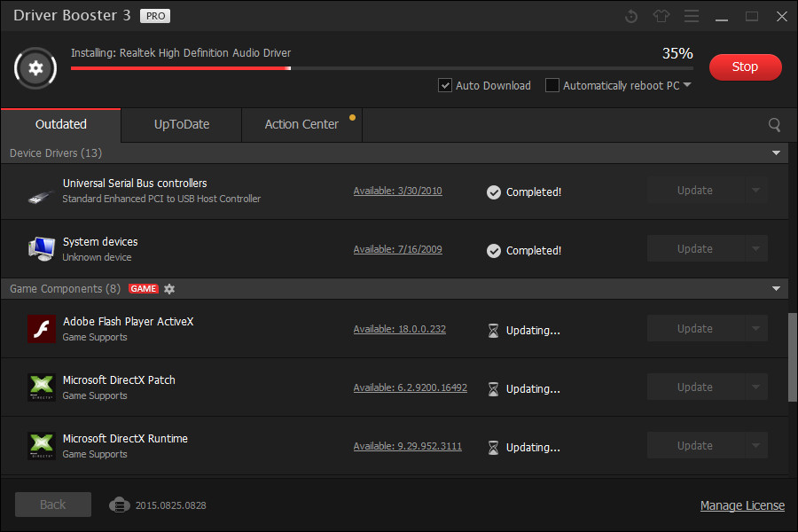Enable Automatically reboot PC

pos(552,85)
